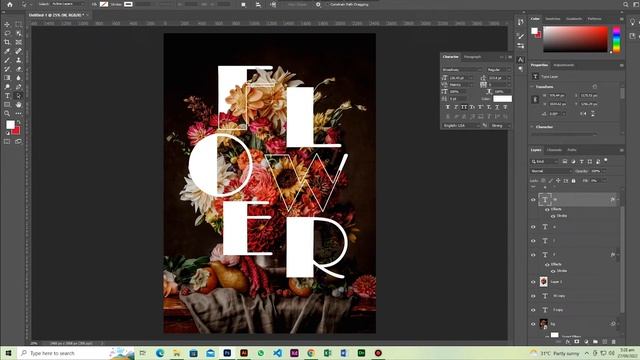Select the Move tool

pyautogui.click(x=7, y=24)
